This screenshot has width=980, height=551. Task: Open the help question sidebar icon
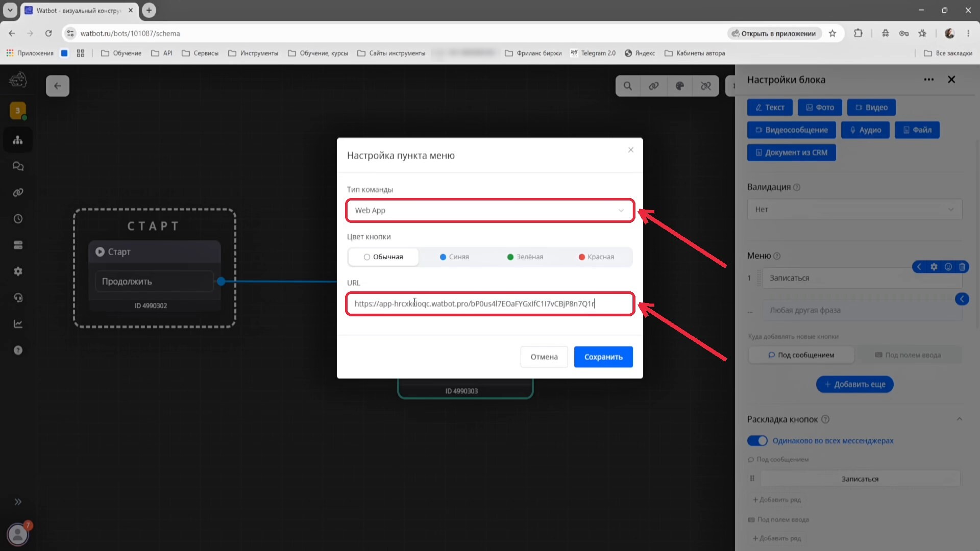(18, 350)
